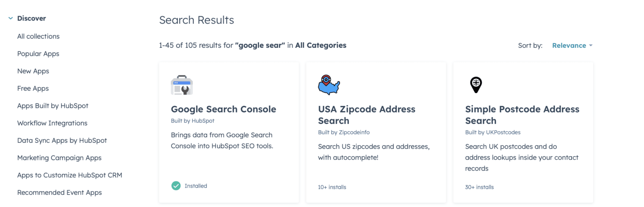
Task: Open Workflow Integrations collection
Action: point(52,123)
